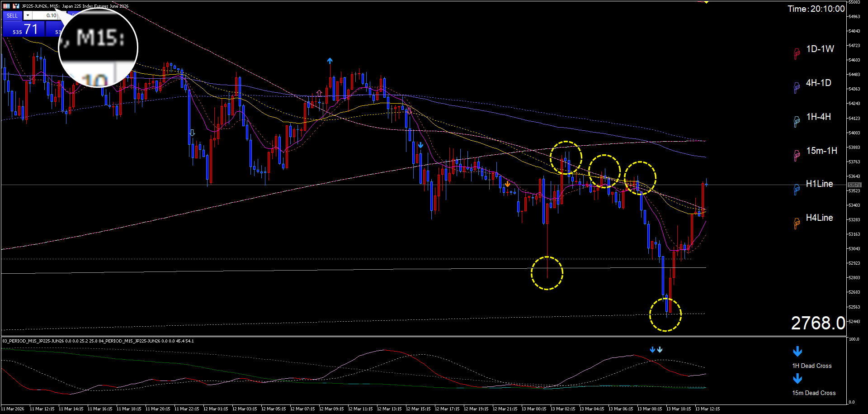Image resolution: width=868 pixels, height=414 pixels.
Task: Click the blue arrow above 15m Dead Cross
Action: coord(797,379)
